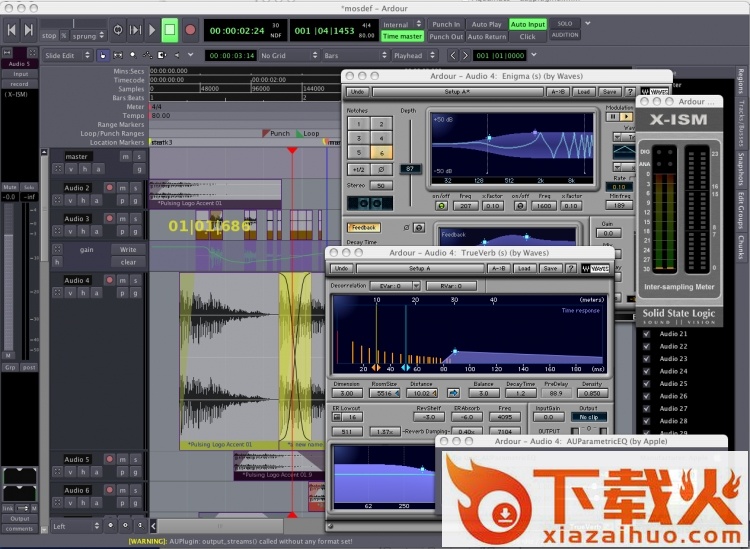Open the Bars grid type dropdown
The width and height of the screenshot is (750, 549).
(355, 55)
